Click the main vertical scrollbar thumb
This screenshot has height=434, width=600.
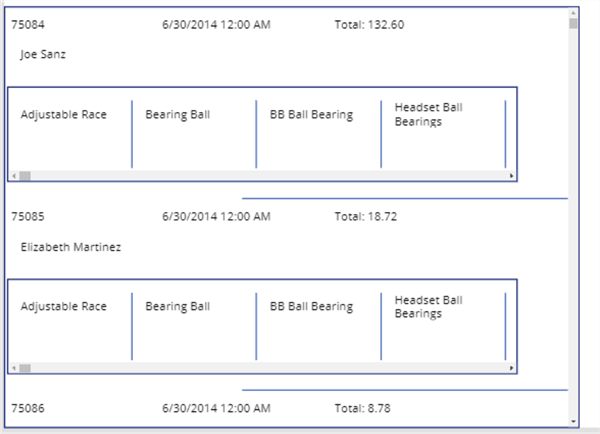pyautogui.click(x=573, y=23)
